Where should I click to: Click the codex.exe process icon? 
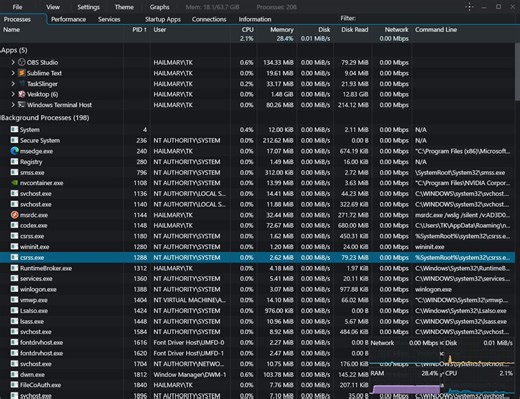(x=14, y=225)
